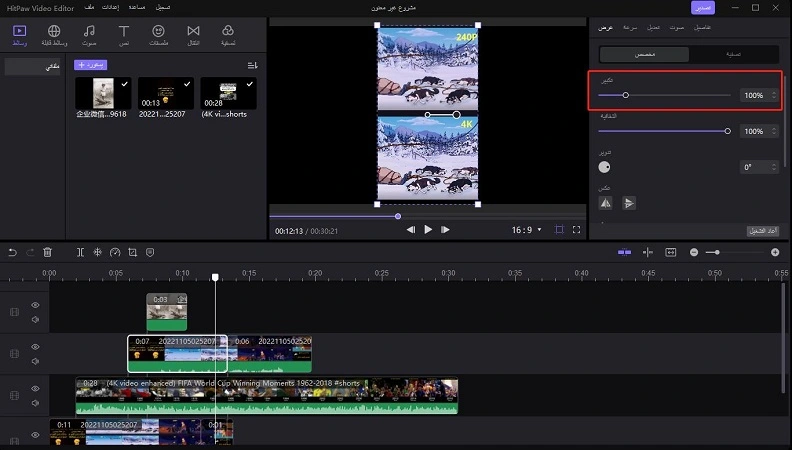Select the crop tool in timeline toolbar

pos(132,252)
